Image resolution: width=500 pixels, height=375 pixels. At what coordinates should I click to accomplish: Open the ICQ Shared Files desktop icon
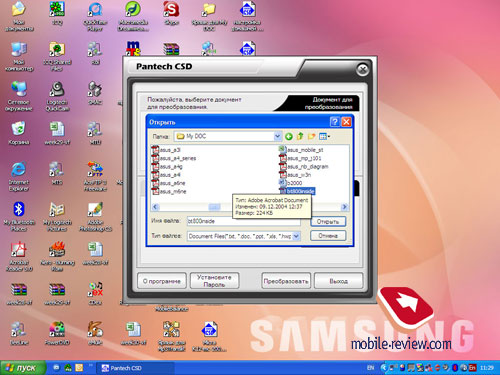coord(57,56)
